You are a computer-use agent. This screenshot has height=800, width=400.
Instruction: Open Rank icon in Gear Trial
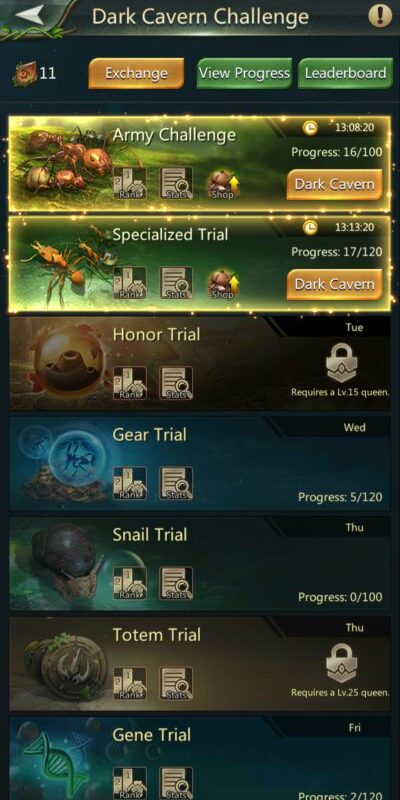[x=130, y=483]
